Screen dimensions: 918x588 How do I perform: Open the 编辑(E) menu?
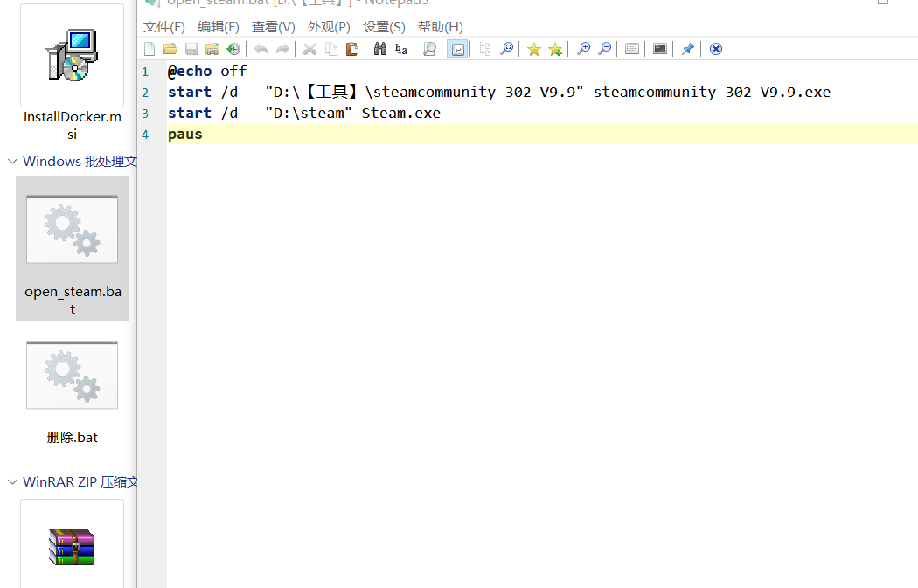(219, 27)
